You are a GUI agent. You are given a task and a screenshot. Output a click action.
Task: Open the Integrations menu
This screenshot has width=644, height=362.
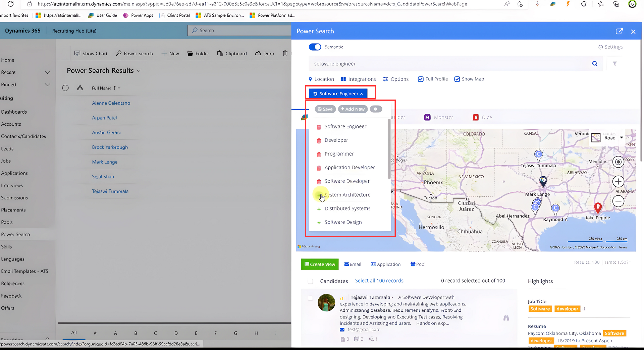(358, 79)
